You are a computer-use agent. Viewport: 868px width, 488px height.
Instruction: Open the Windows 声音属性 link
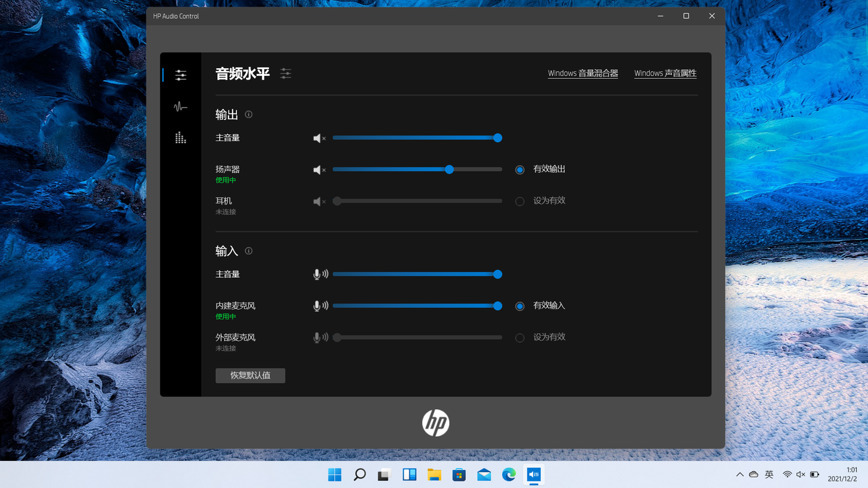click(665, 74)
